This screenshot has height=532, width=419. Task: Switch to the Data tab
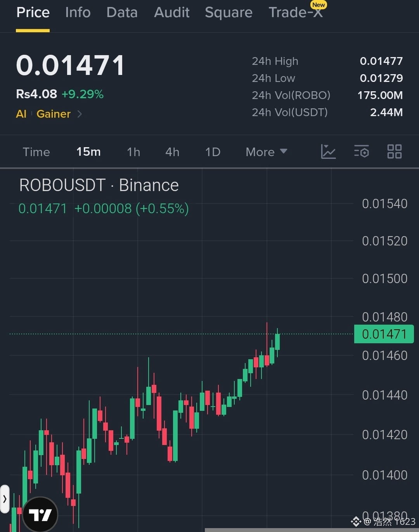coord(122,12)
